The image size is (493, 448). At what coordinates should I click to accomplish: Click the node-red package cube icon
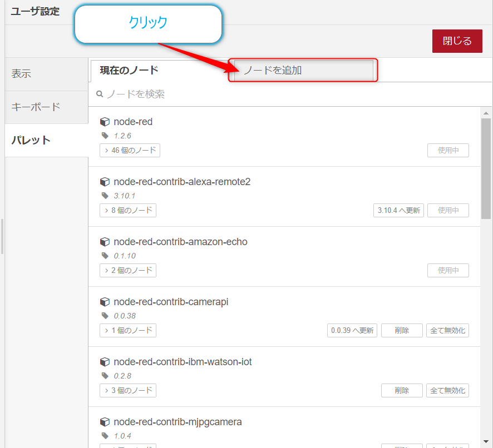[105, 122]
